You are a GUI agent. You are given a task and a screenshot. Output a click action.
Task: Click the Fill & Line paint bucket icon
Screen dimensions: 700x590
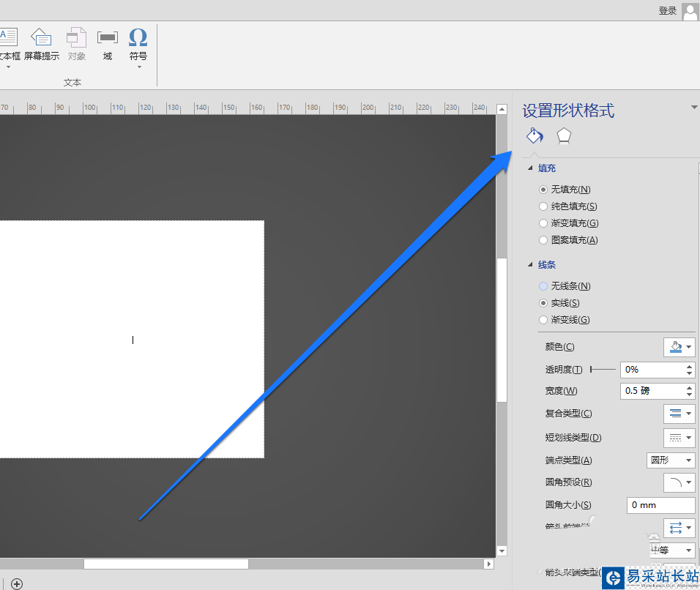535,135
